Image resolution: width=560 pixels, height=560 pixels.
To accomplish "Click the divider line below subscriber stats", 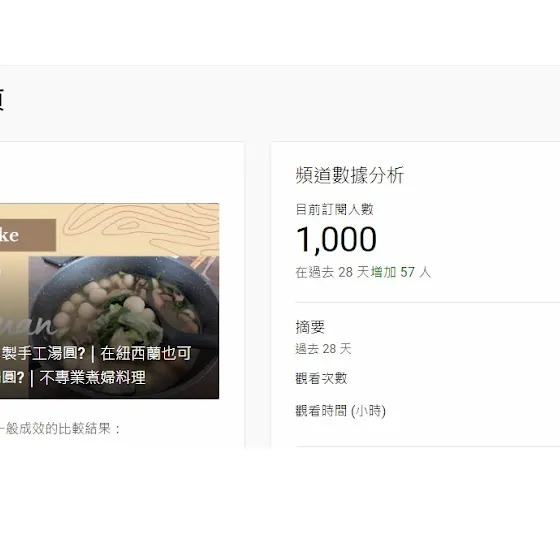I will coord(428,302).
